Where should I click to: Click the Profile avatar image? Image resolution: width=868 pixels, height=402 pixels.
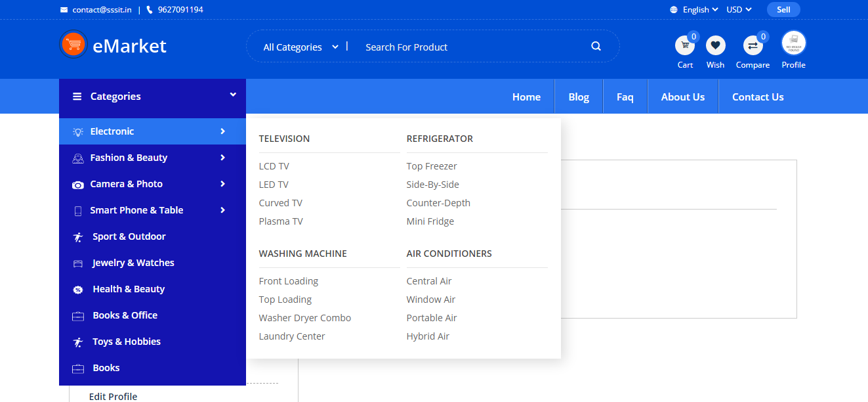tap(793, 43)
